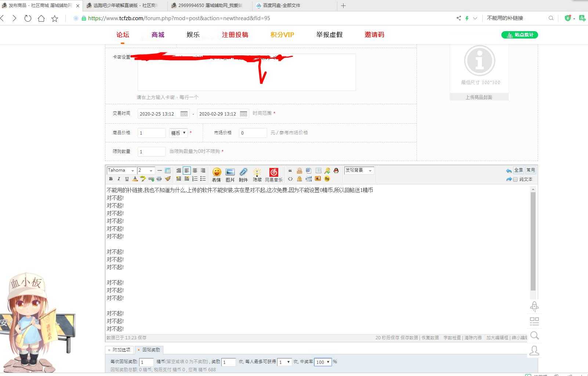
Task: Insert a bulleted list
Action: (x=203, y=179)
